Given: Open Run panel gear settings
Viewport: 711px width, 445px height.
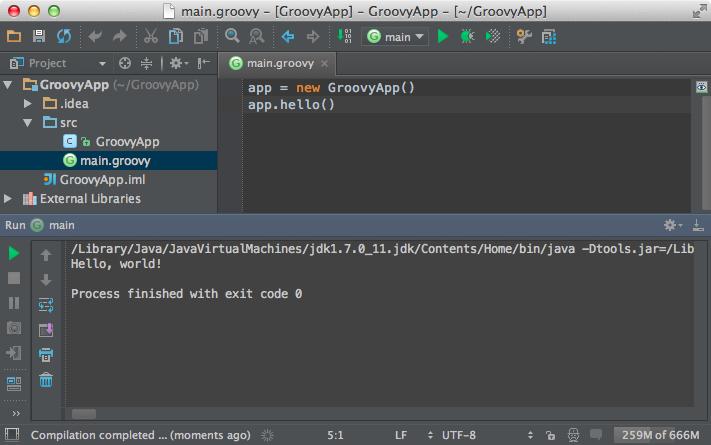Looking at the screenshot, I should point(672,225).
